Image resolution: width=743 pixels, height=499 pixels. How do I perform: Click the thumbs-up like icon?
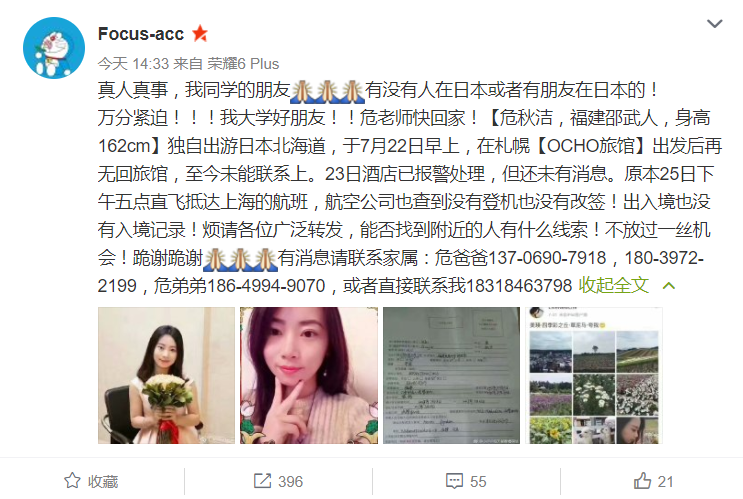pyautogui.click(x=643, y=481)
